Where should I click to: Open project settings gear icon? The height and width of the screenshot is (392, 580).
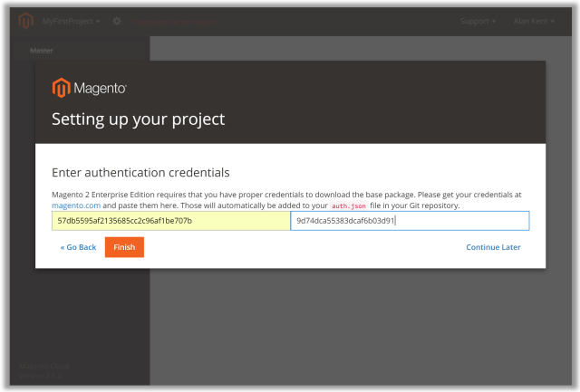click(x=117, y=21)
